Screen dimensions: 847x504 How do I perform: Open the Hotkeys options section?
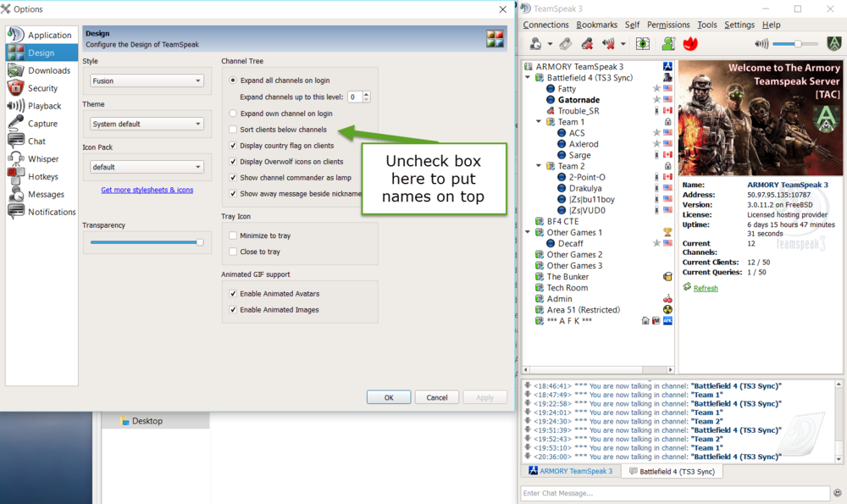coord(42,177)
